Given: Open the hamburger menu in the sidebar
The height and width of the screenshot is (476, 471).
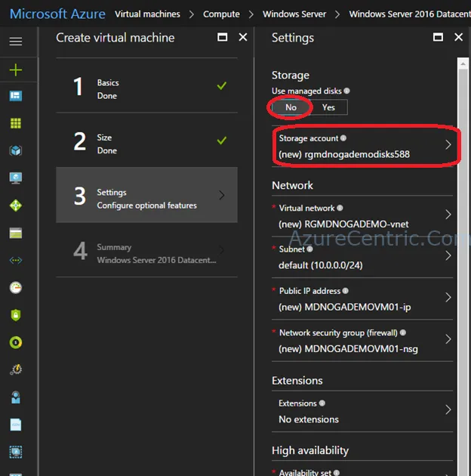Looking at the screenshot, I should [16, 42].
